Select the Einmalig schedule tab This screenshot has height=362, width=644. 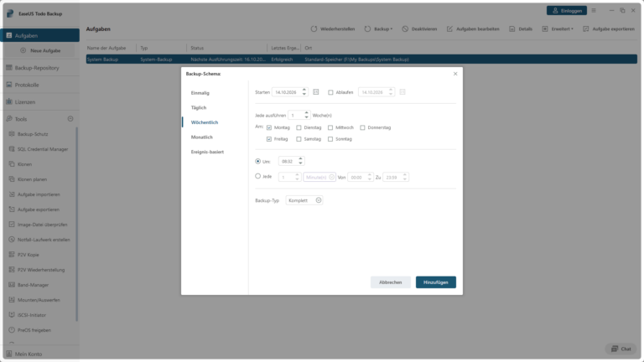[x=200, y=93]
